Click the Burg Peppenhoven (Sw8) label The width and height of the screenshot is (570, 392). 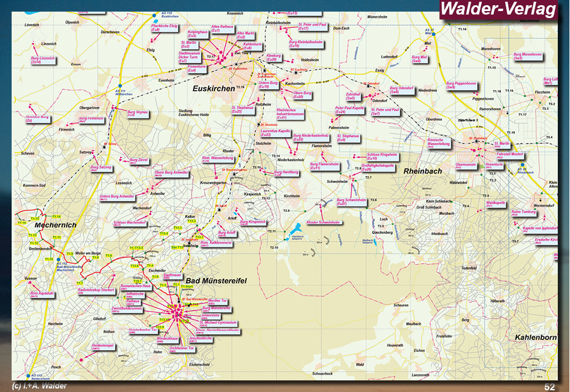tap(461, 85)
